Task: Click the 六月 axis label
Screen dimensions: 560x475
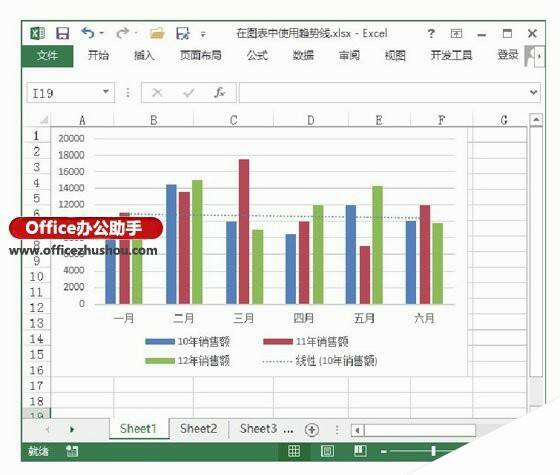Action: (424, 318)
